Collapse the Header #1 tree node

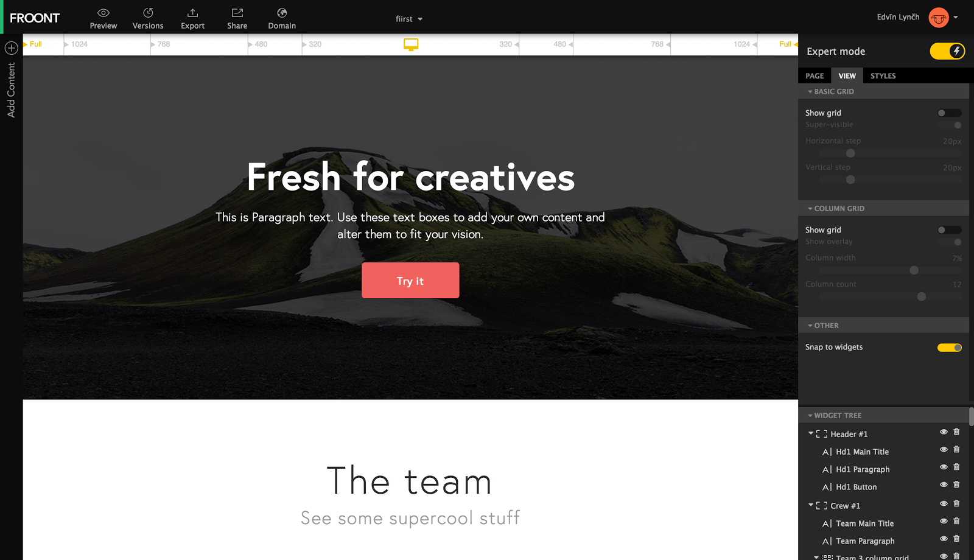point(811,433)
